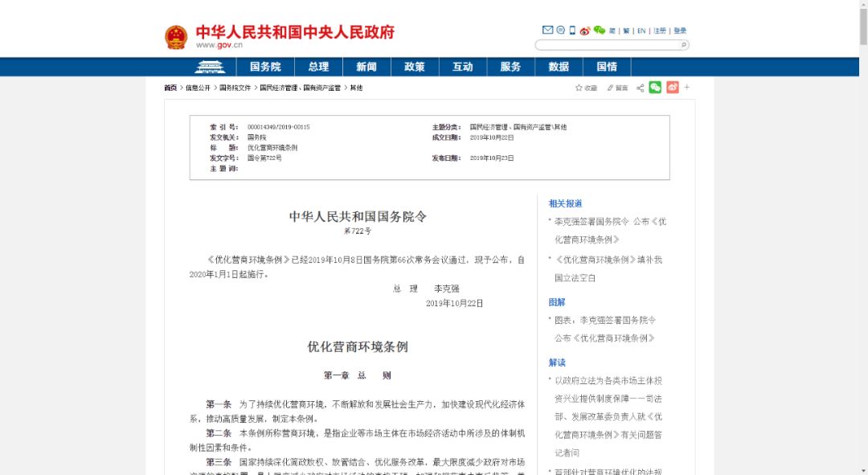Click 其他 in breadcrumb
This screenshot has height=475, width=868.
click(357, 88)
